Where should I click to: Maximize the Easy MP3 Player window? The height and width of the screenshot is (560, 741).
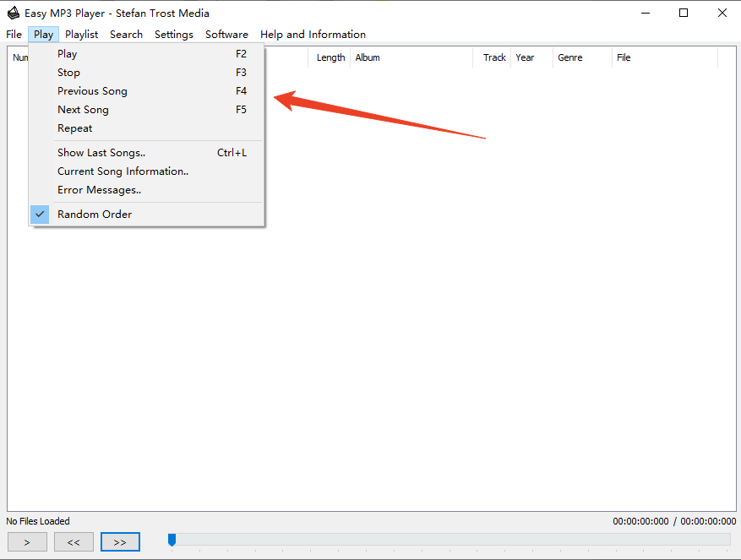click(x=684, y=13)
